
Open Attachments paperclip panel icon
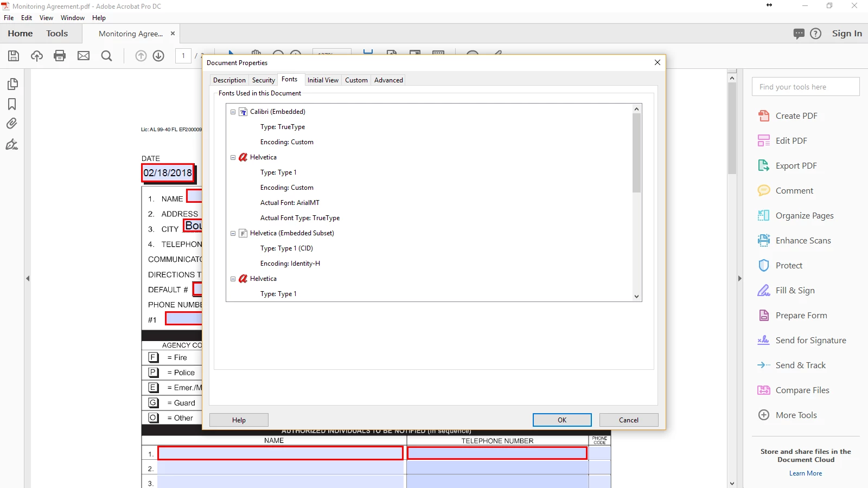click(12, 124)
